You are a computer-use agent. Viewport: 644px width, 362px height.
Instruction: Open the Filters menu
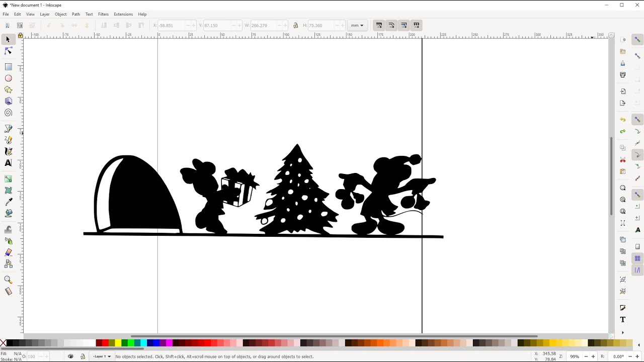coord(103,14)
